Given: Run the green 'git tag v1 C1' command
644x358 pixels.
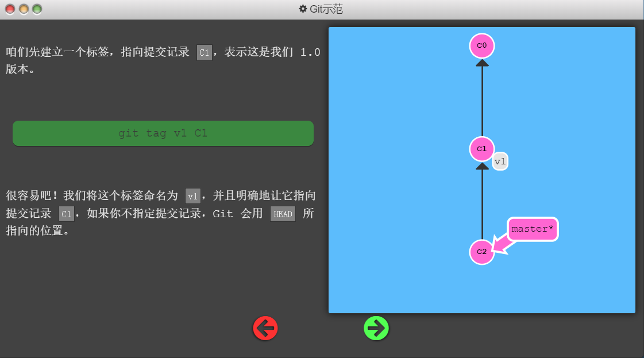Looking at the screenshot, I should coord(163,133).
